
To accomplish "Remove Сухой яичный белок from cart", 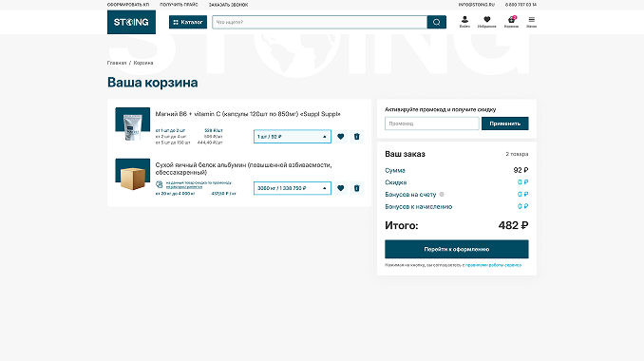I will point(356,188).
